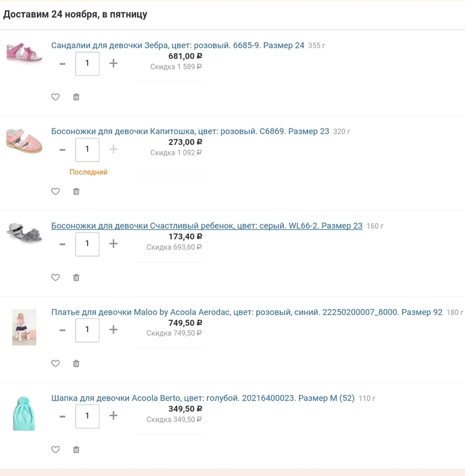The height and width of the screenshot is (476, 465).
Task: Delete the Зебра sandals from cart
Action: (76, 97)
